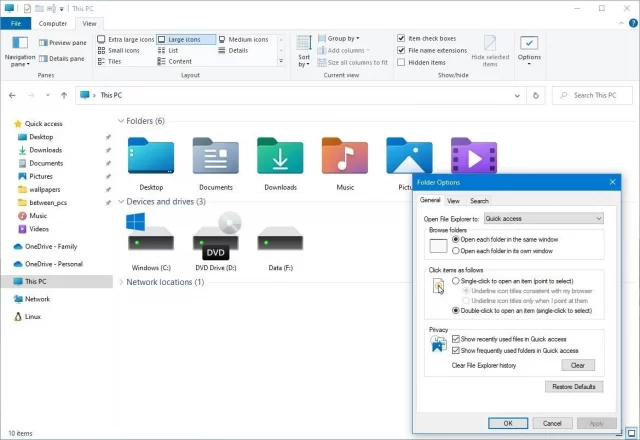This screenshot has width=640, height=440.
Task: Select the View ribbon tab
Action: (x=89, y=24)
